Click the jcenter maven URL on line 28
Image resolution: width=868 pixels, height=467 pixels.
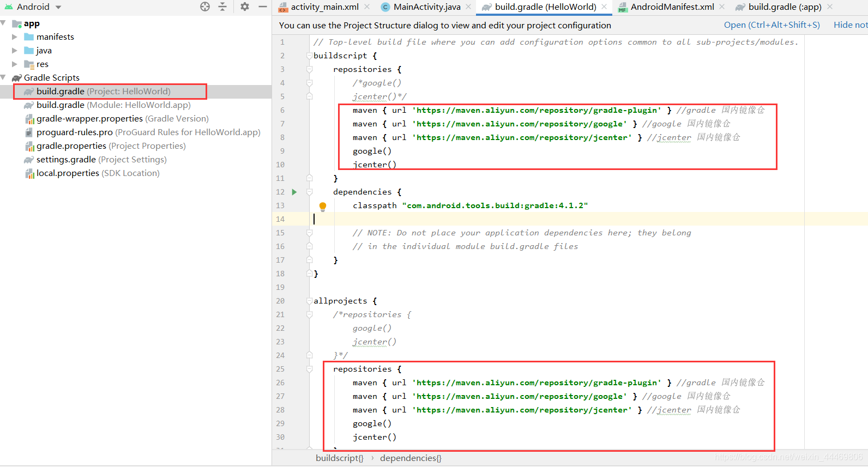522,410
